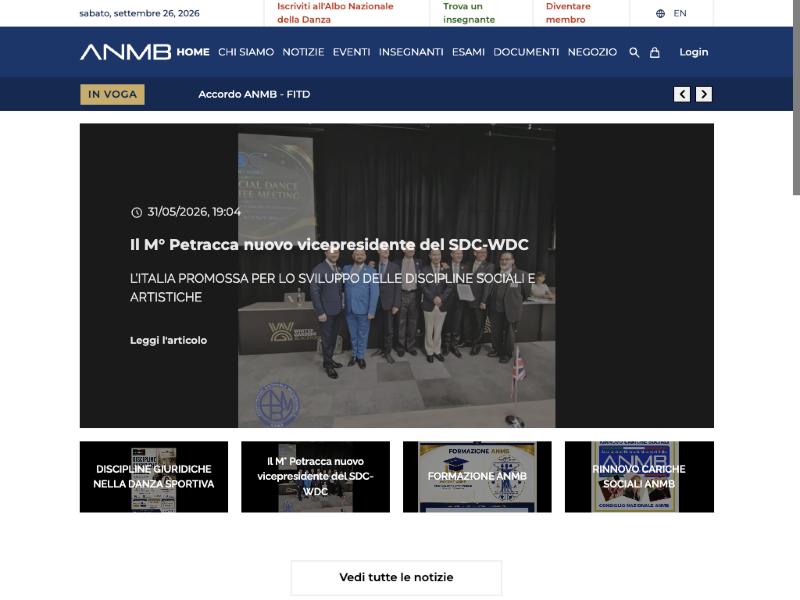The width and height of the screenshot is (800, 600).
Task: Click Vedi tutte le notizie button
Action: click(396, 578)
